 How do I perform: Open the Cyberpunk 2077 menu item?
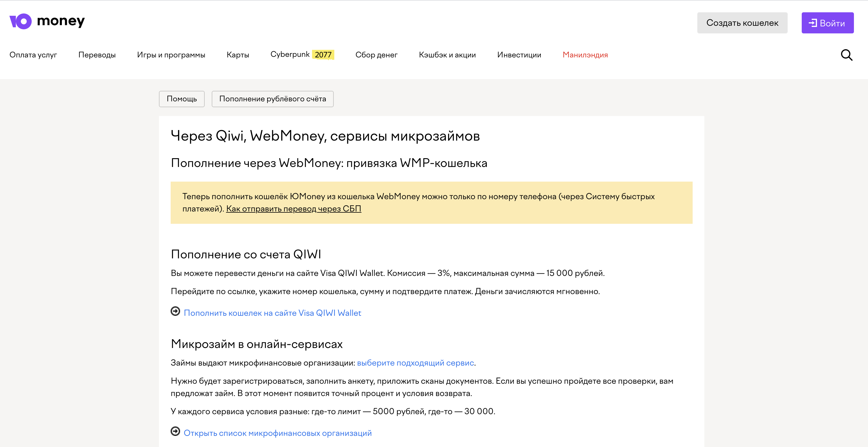302,54
